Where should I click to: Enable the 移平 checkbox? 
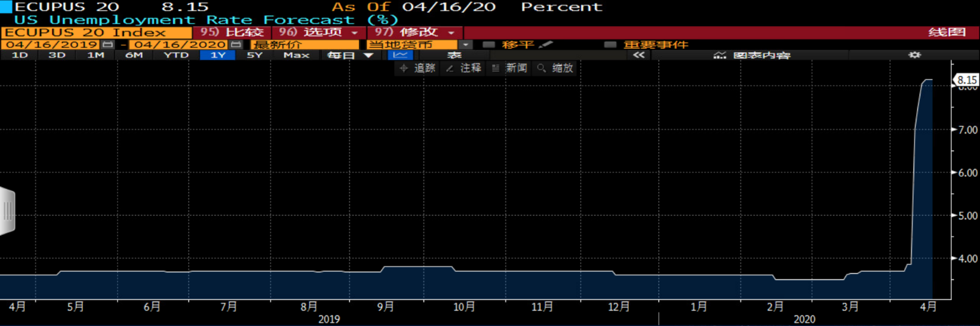pyautogui.click(x=489, y=45)
